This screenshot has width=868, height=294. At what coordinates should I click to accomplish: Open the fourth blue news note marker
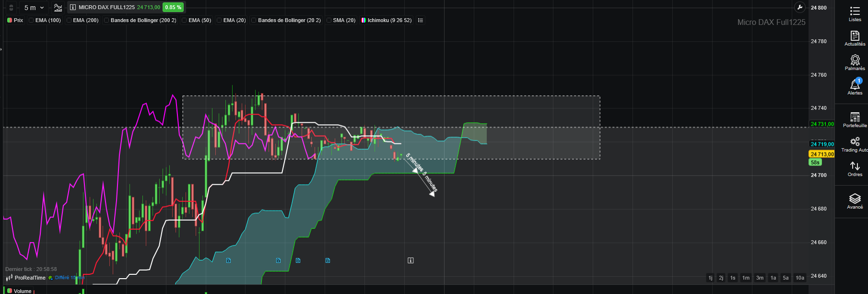(328, 260)
